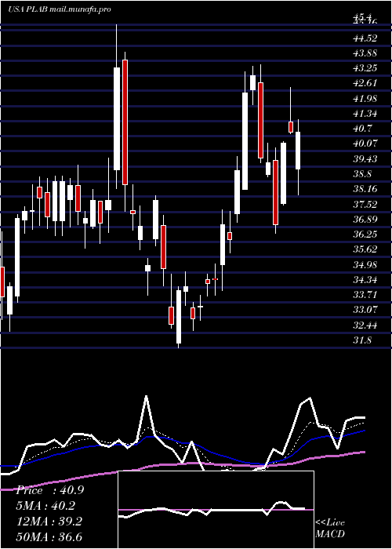Screen dimensions: 392x549
Task: Click the 31.8 price axis label
Action: (362, 340)
